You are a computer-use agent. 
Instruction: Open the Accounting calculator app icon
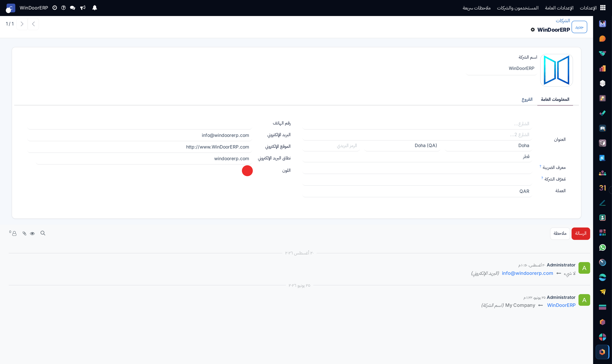tap(602, 98)
